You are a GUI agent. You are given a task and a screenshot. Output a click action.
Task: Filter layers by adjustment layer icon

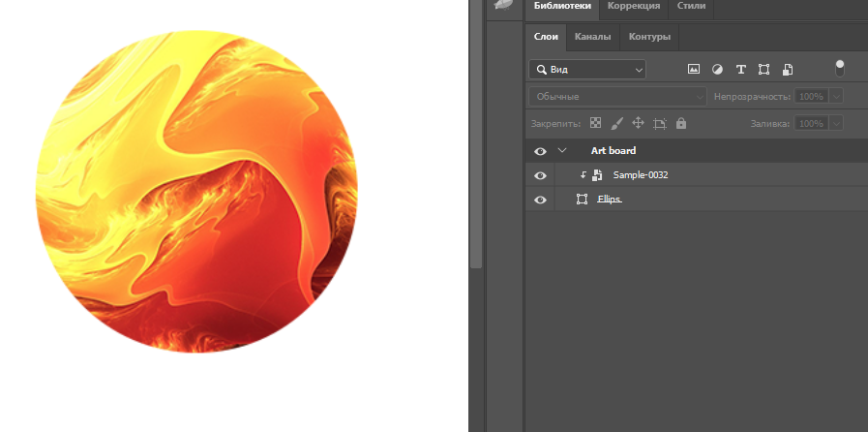click(717, 69)
